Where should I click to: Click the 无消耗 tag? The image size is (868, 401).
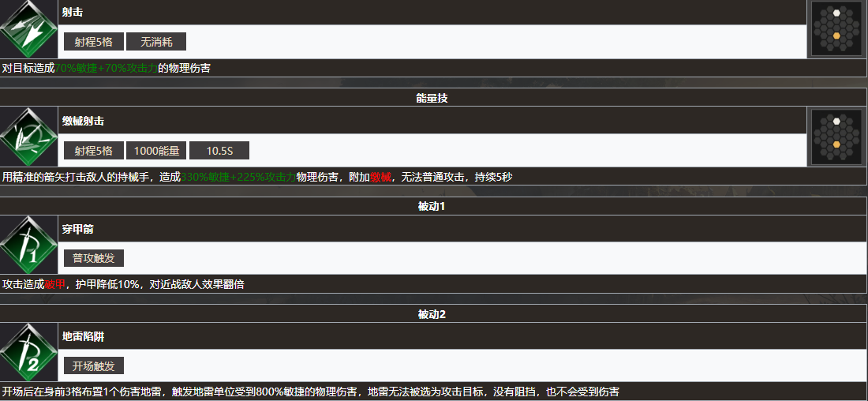[156, 42]
